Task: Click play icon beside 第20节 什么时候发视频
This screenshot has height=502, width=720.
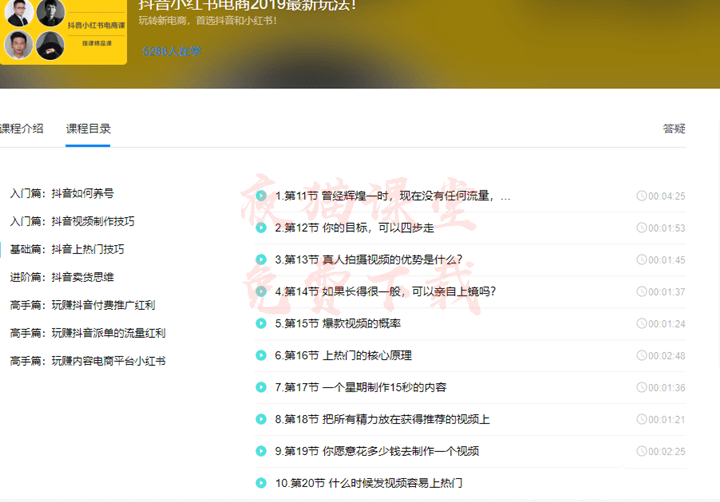Action: coord(261,483)
